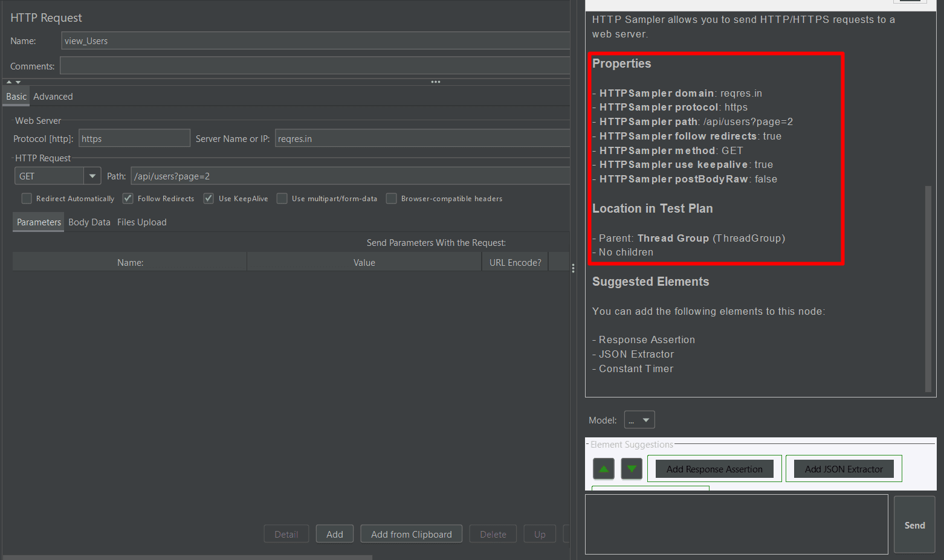The width and height of the screenshot is (944, 560).
Task: Click the green up arrow in Element Suggestions
Action: pos(603,469)
